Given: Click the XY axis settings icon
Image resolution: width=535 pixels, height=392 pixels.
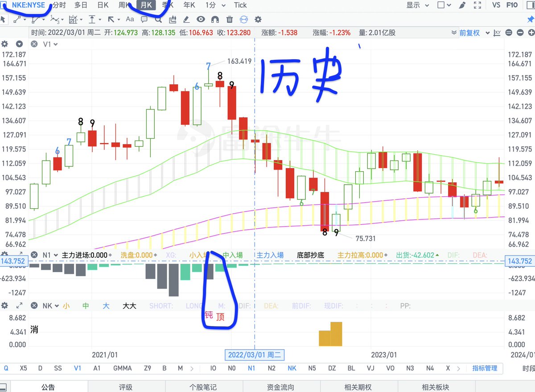Looking at the screenshot, I should tap(498, 33).
